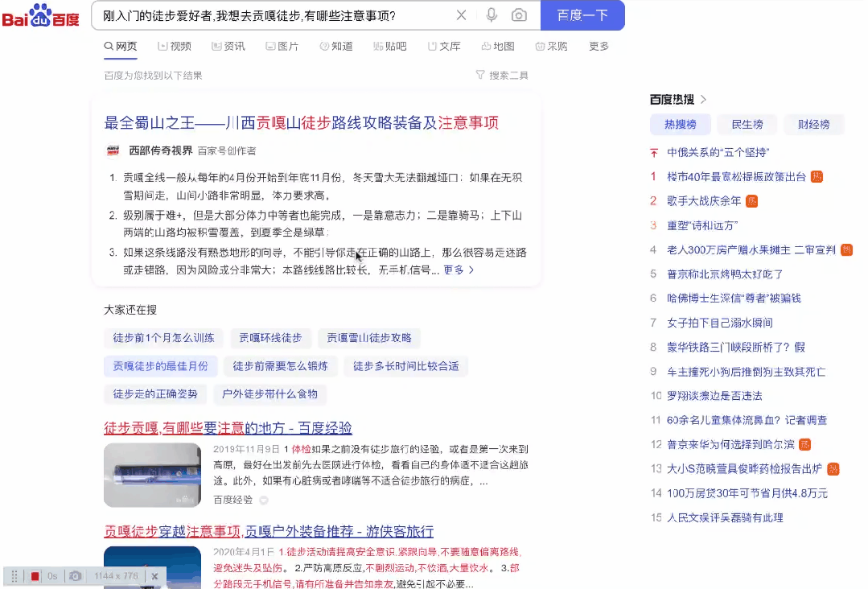Select suggestion 贡嘎徒步的最佳月份
This screenshot has width=868, height=589.
[x=161, y=366]
